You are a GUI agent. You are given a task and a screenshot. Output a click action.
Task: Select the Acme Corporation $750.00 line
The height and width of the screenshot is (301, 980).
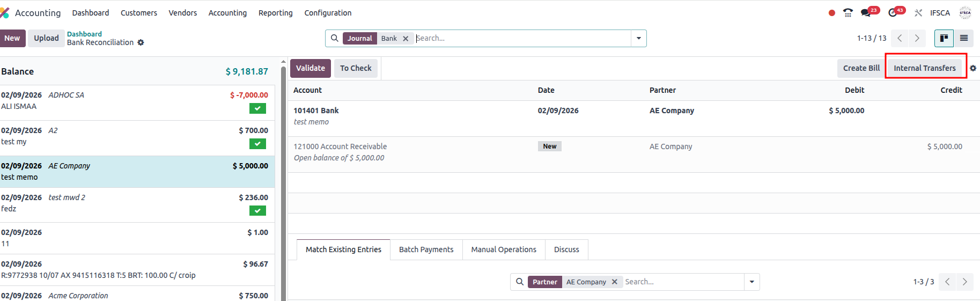coord(137,294)
